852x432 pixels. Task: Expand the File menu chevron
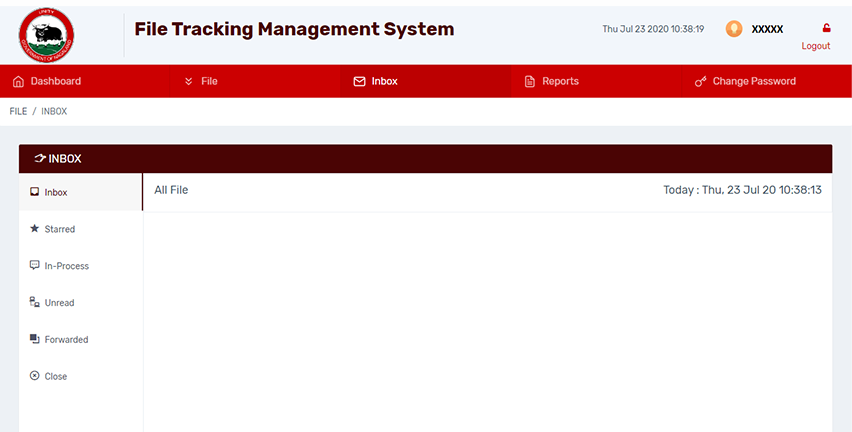point(189,81)
